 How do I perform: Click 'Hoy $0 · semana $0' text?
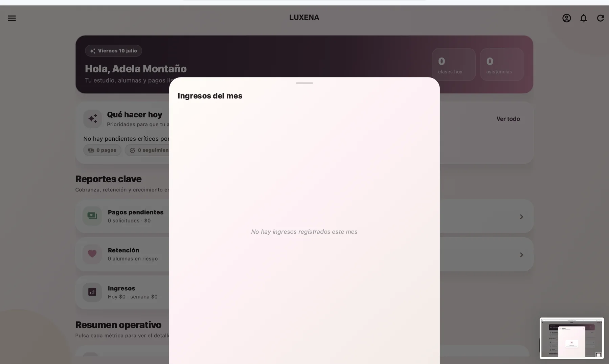(133, 297)
